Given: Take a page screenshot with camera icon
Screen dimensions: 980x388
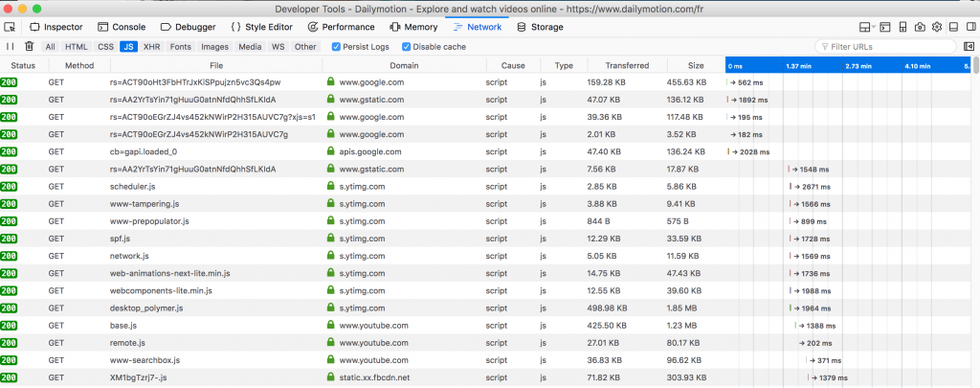Looking at the screenshot, I should click(920, 27).
